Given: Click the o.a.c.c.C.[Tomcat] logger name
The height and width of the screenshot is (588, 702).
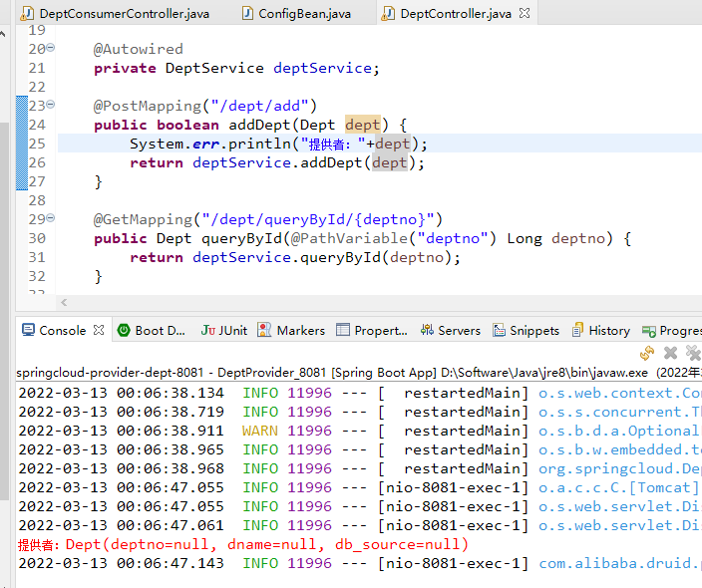Looking at the screenshot, I should tap(618, 487).
